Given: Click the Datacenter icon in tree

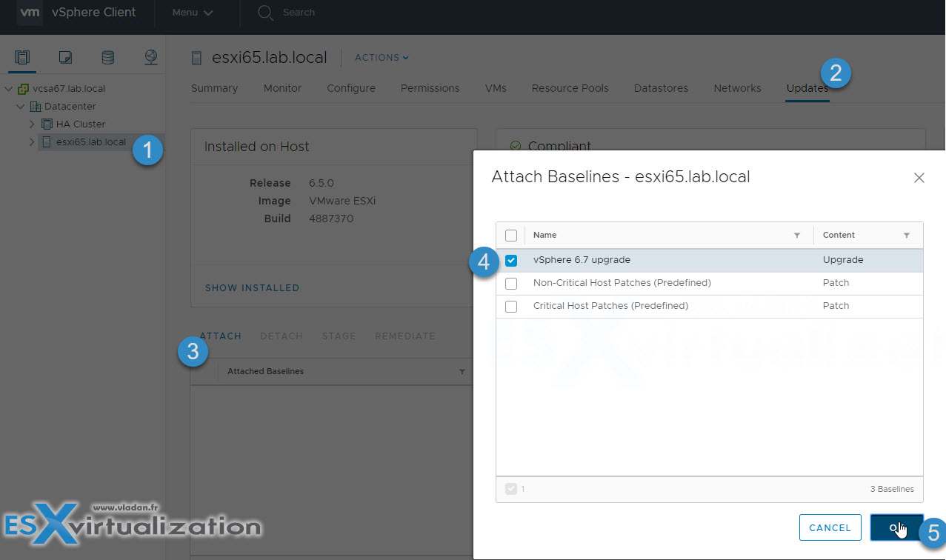Looking at the screenshot, I should [x=36, y=107].
